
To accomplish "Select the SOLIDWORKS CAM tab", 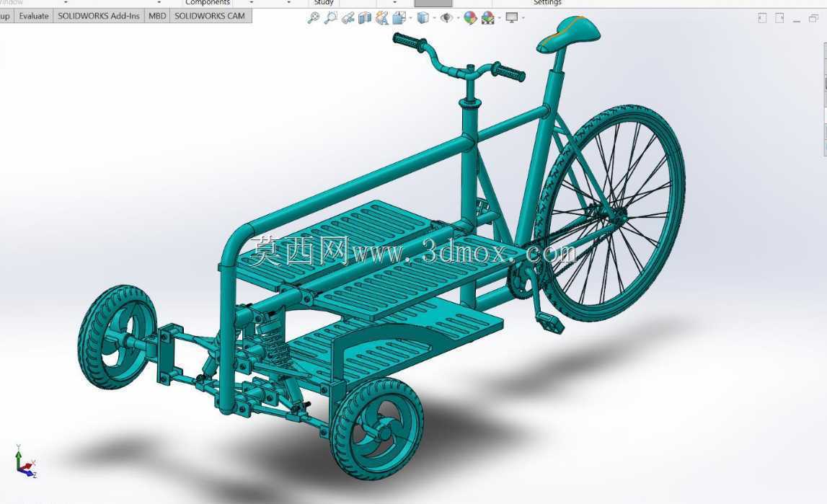I will (x=210, y=17).
